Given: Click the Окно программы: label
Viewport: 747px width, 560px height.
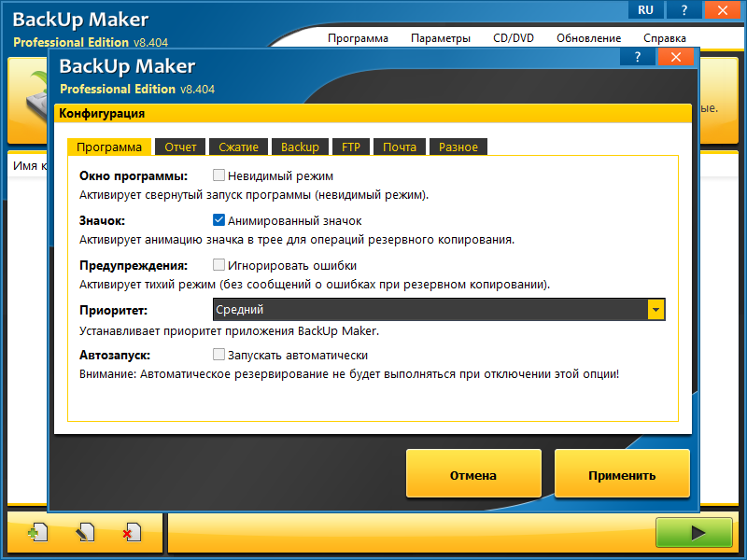Looking at the screenshot, I should click(134, 175).
